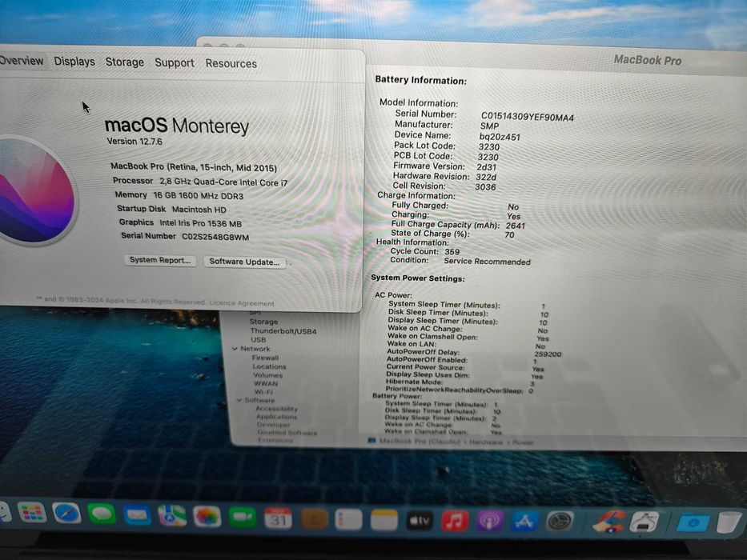Click the battery serial number C01514309YEF90MA4
This screenshot has height=560, width=747.
coord(528,117)
